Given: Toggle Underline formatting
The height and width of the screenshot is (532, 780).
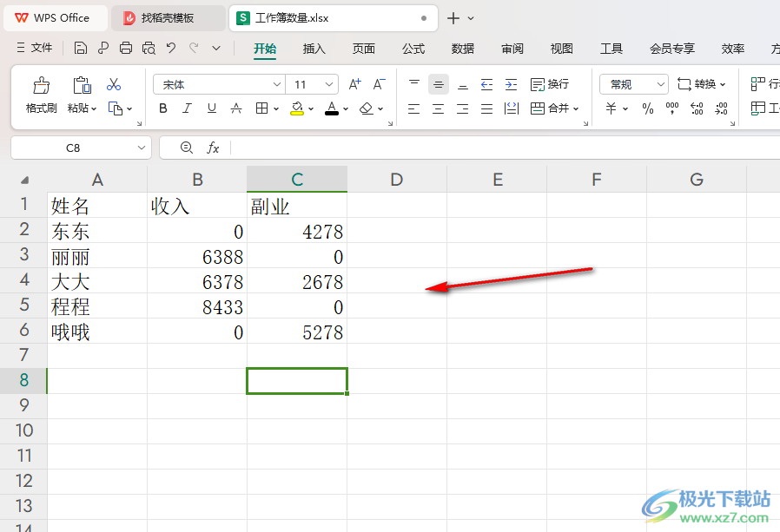Looking at the screenshot, I should (212, 108).
